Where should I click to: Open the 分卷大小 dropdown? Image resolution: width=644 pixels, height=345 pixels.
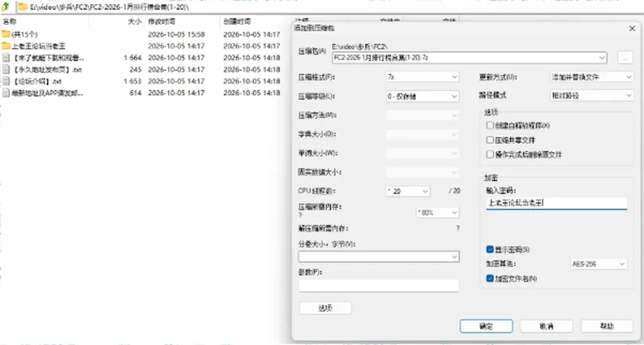point(378,256)
